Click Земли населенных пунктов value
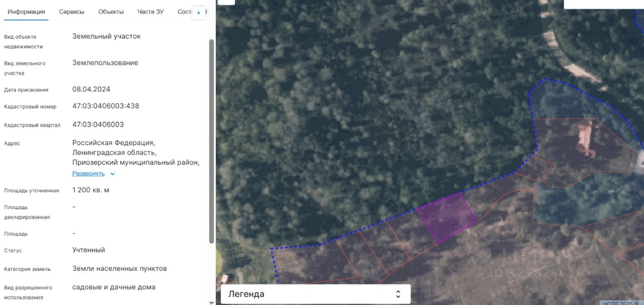 pos(120,268)
